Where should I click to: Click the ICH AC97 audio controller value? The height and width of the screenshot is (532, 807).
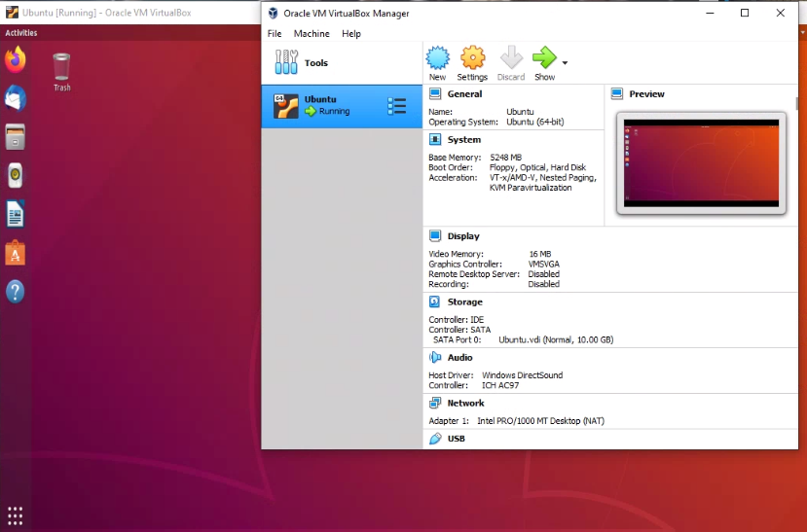click(x=499, y=385)
